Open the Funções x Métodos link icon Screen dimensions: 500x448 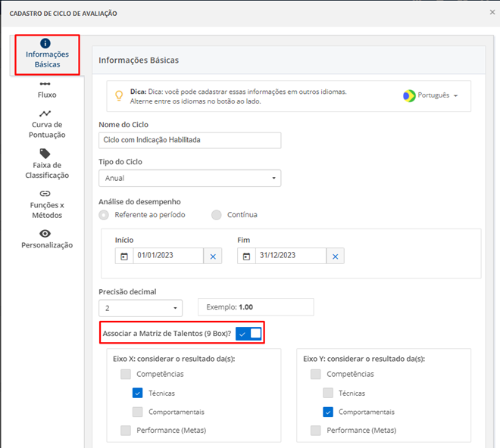click(45, 194)
